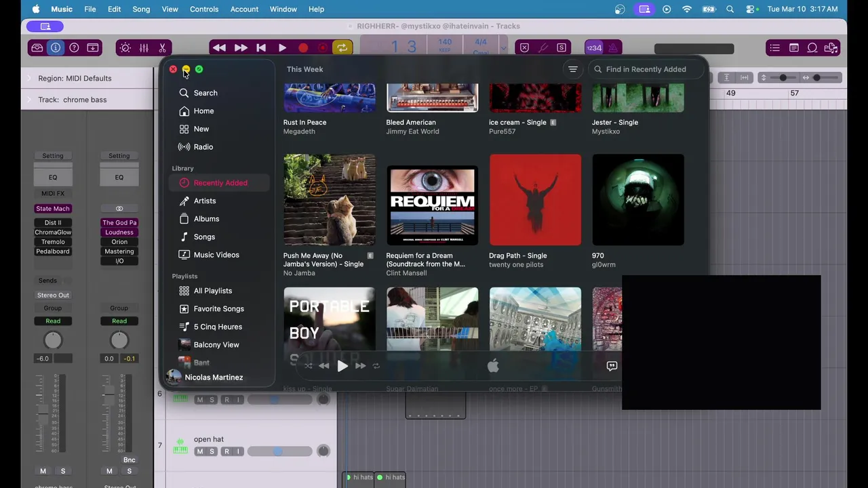Expand Region: MIDI Defaults disclosure
Screen dimensions: 868x488
point(29,78)
